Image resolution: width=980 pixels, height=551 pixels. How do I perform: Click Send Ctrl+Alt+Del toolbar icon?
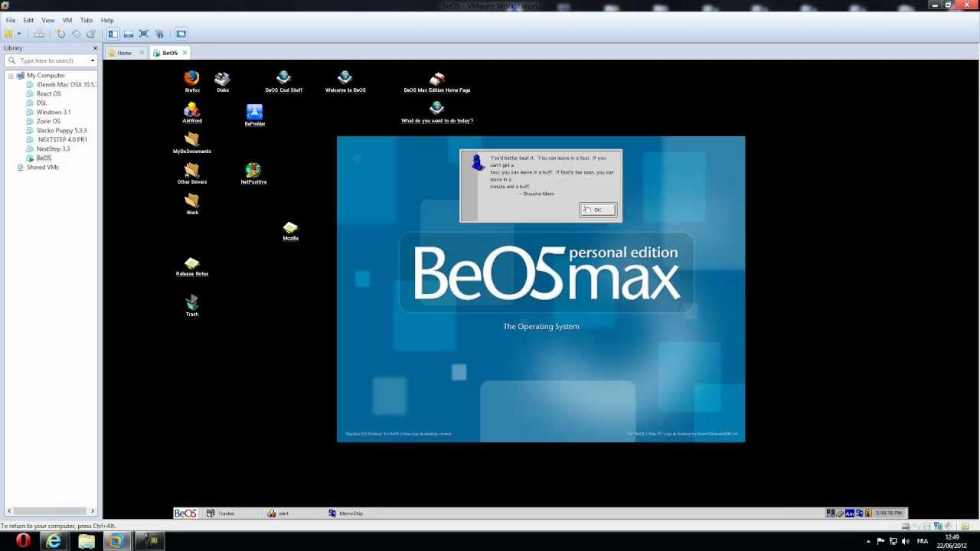point(38,34)
